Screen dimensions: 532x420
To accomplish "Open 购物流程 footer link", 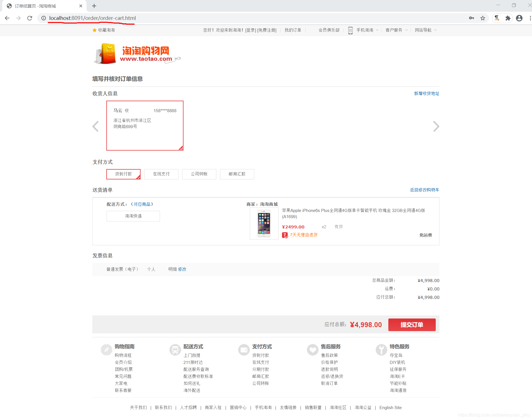I will (x=123, y=355).
